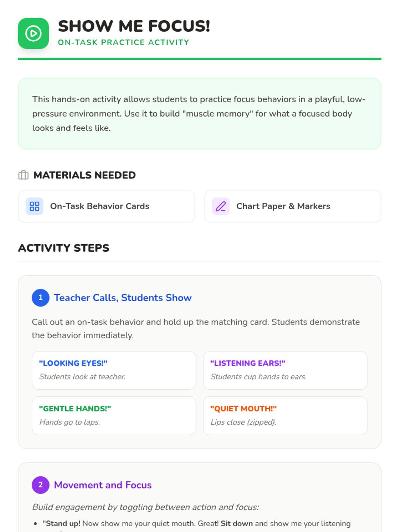Image resolution: width=399 pixels, height=532 pixels.
Task: Click the "QUIET MOUTH!" behavior card
Action: point(285,415)
